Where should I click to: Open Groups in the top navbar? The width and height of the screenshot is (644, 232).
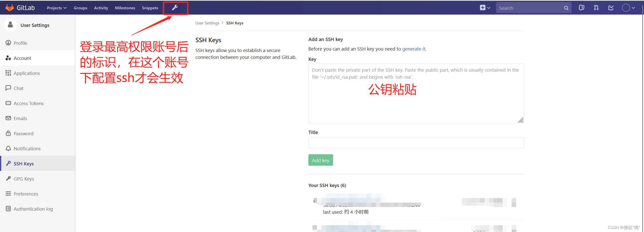click(80, 8)
